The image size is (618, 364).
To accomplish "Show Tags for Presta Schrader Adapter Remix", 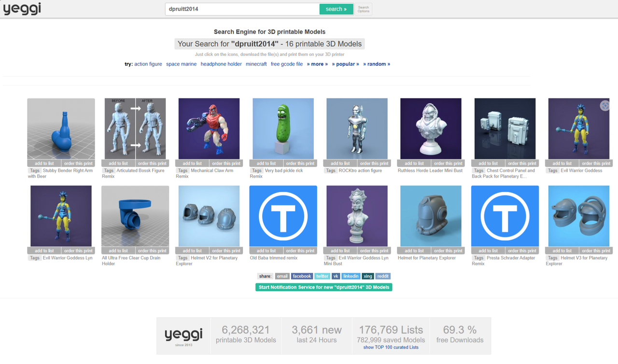I will pyautogui.click(x=478, y=258).
